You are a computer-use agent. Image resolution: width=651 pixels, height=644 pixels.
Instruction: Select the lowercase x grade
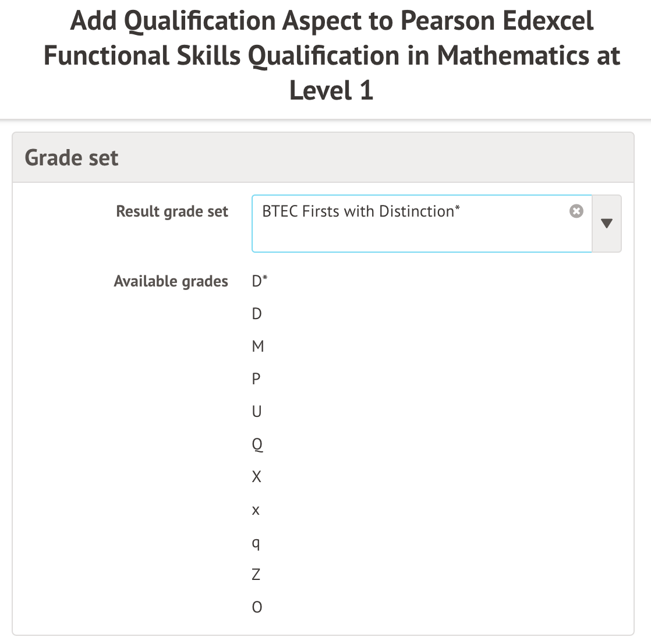[x=256, y=511]
